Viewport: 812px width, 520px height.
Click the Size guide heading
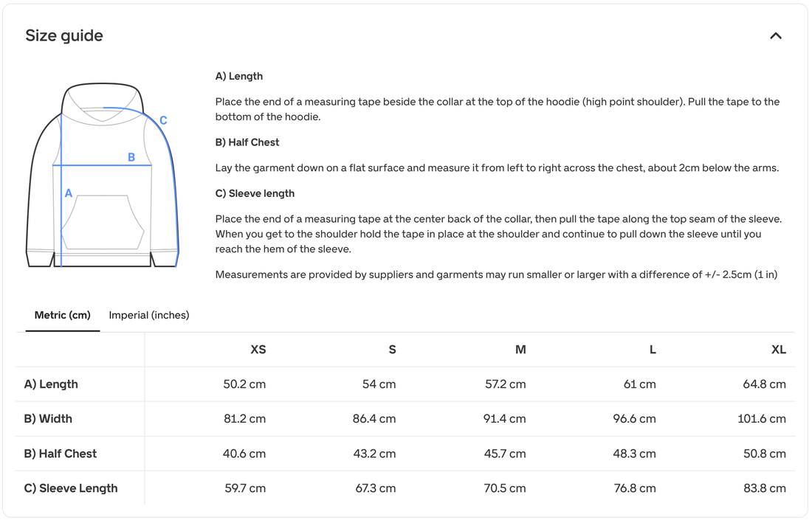[x=64, y=35]
